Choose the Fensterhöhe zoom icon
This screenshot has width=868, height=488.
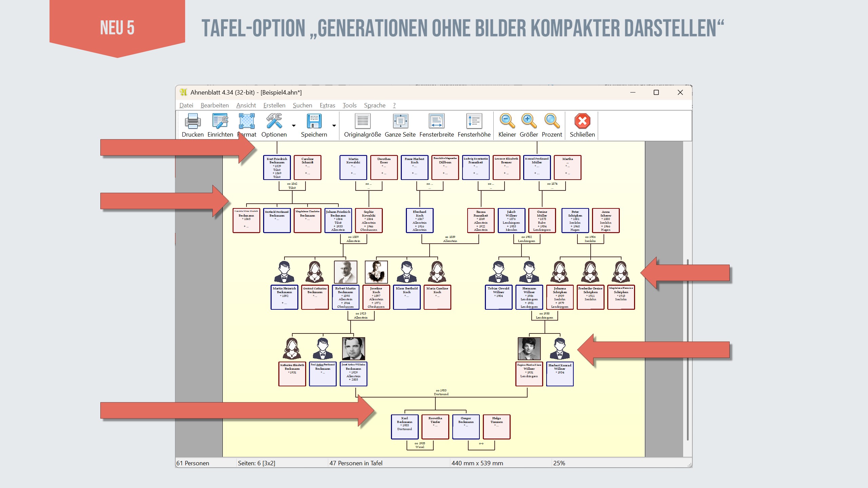474,122
